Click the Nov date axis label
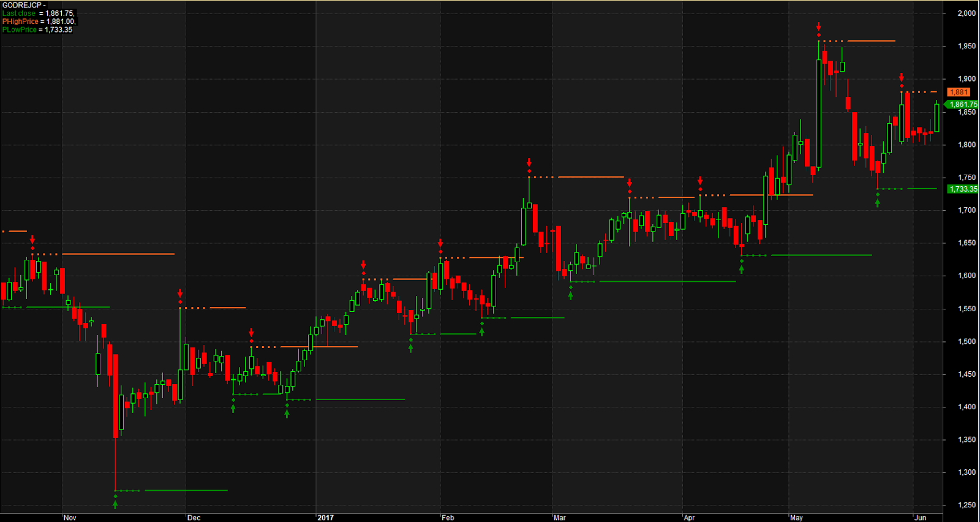Screen dimensions: 980x522 pos(70,518)
